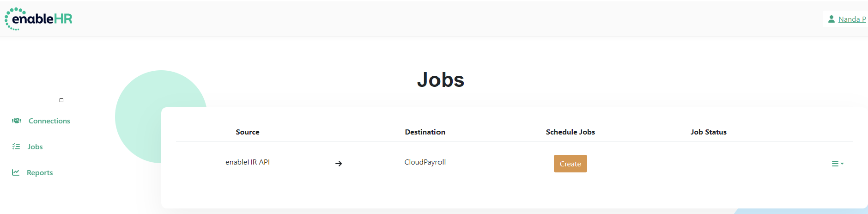Click the enableHR logo

[x=38, y=19]
